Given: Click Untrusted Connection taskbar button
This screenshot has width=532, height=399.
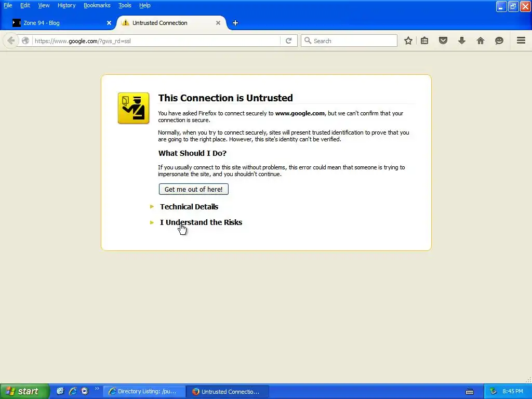Looking at the screenshot, I should [228, 391].
